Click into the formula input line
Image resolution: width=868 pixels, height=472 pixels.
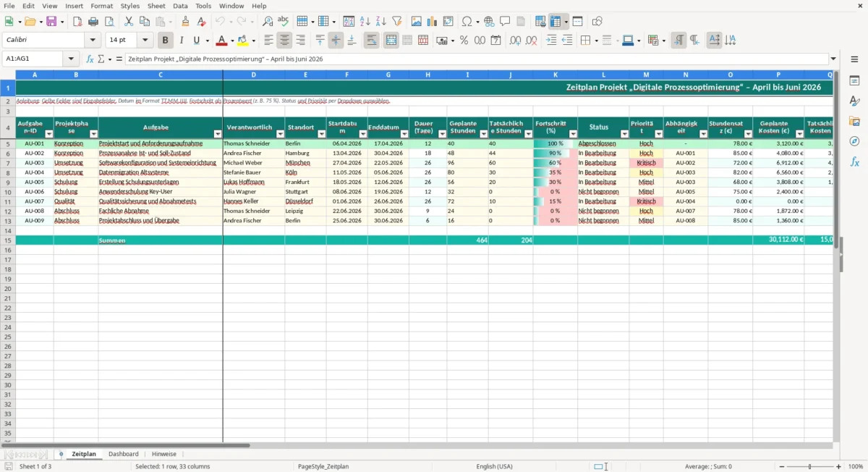(x=477, y=59)
